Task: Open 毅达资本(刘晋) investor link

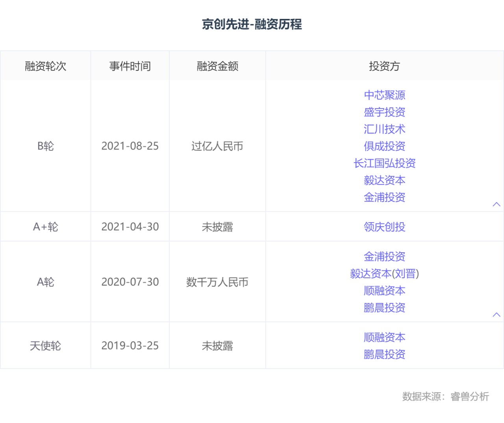Action: [x=384, y=273]
